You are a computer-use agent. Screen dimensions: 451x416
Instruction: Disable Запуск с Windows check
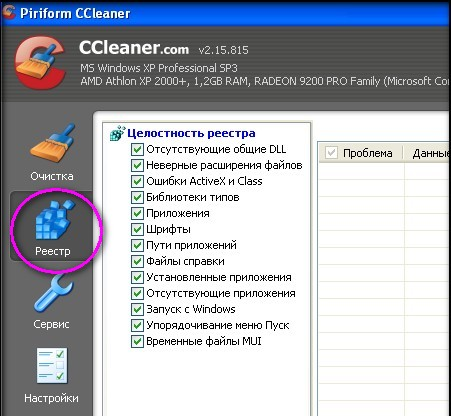[x=137, y=309]
